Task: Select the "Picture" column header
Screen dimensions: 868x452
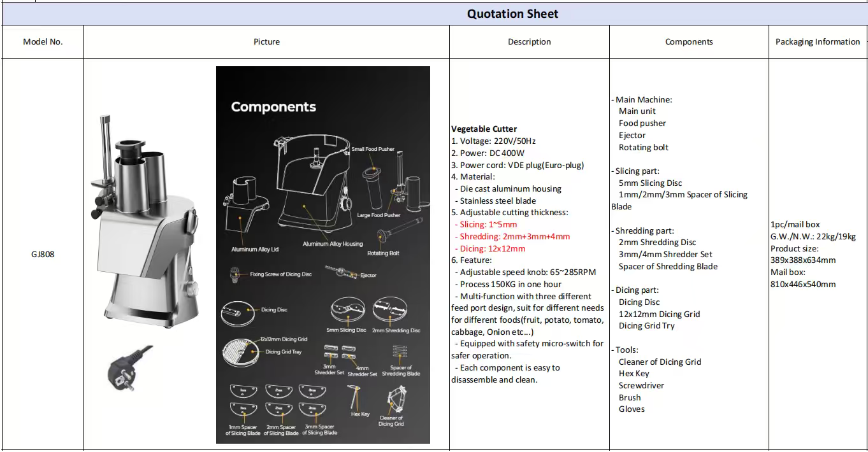Action: pos(266,42)
